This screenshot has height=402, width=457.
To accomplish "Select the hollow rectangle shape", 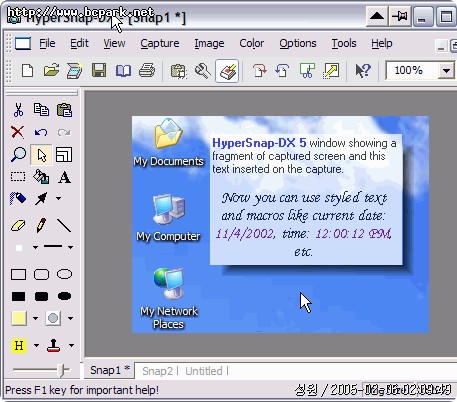I will (x=18, y=274).
